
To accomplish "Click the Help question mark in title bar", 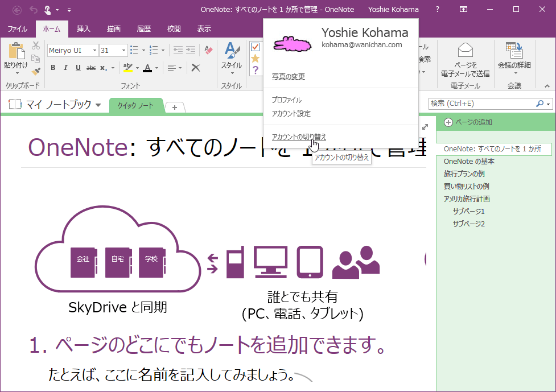I will (x=438, y=10).
